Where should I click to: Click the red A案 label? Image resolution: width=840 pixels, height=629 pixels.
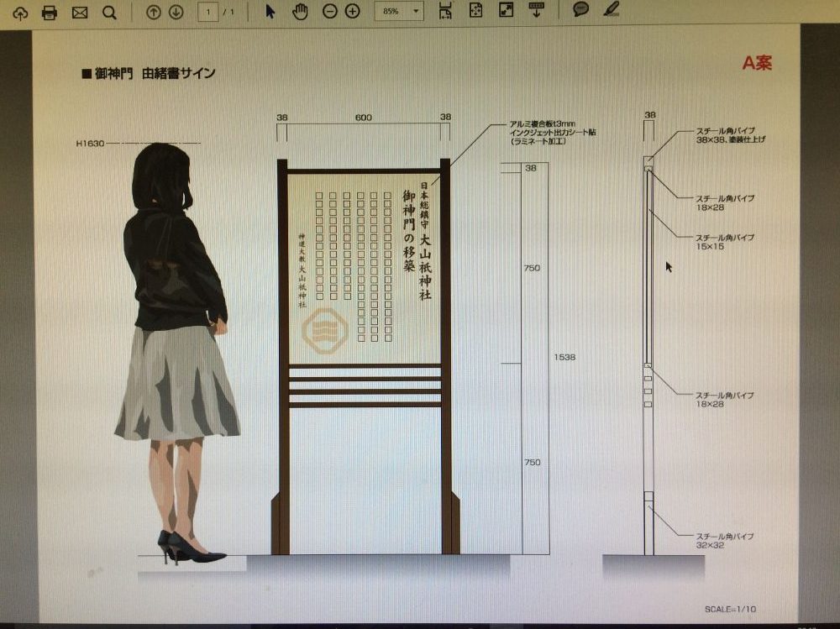tap(757, 63)
